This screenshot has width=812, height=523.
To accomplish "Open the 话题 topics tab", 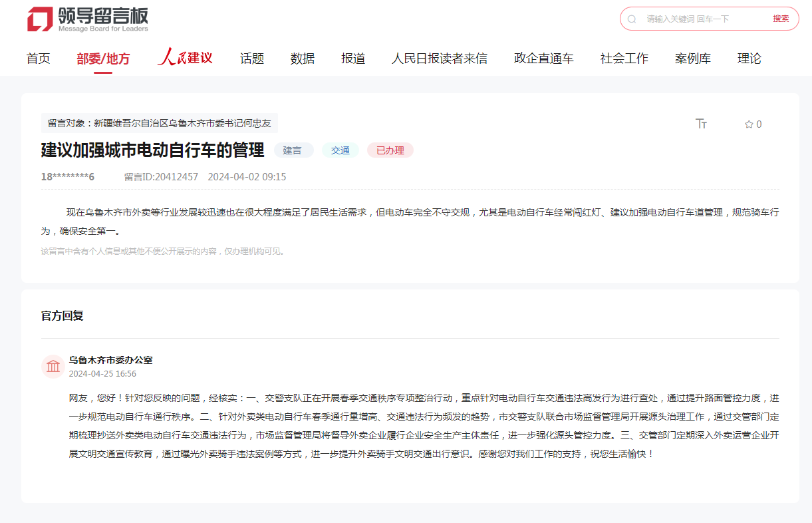I will (252, 59).
